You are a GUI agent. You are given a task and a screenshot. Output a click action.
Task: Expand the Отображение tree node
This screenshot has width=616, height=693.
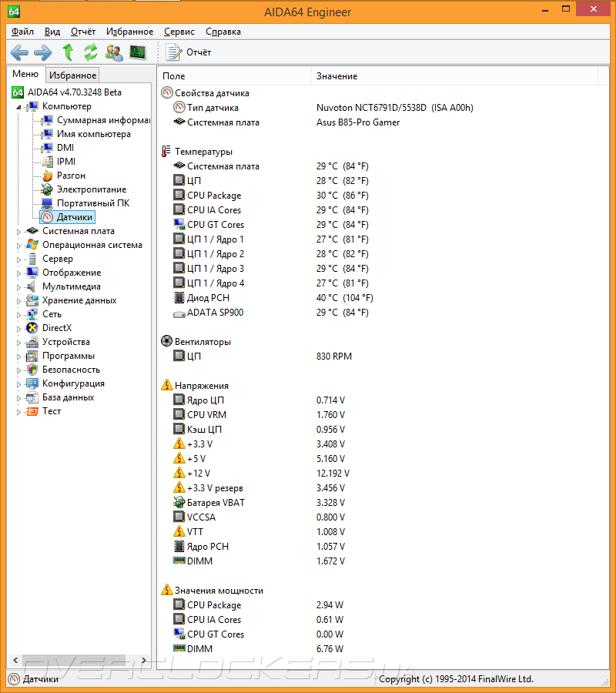click(x=18, y=273)
